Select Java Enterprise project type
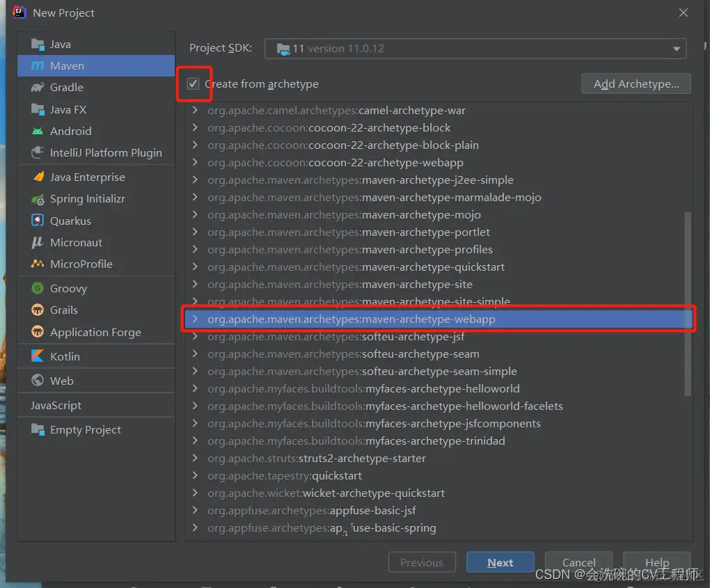This screenshot has height=588, width=710. click(96, 177)
